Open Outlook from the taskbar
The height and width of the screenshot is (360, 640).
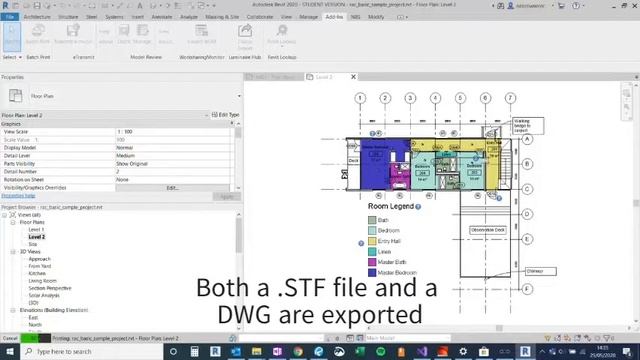coord(236,351)
